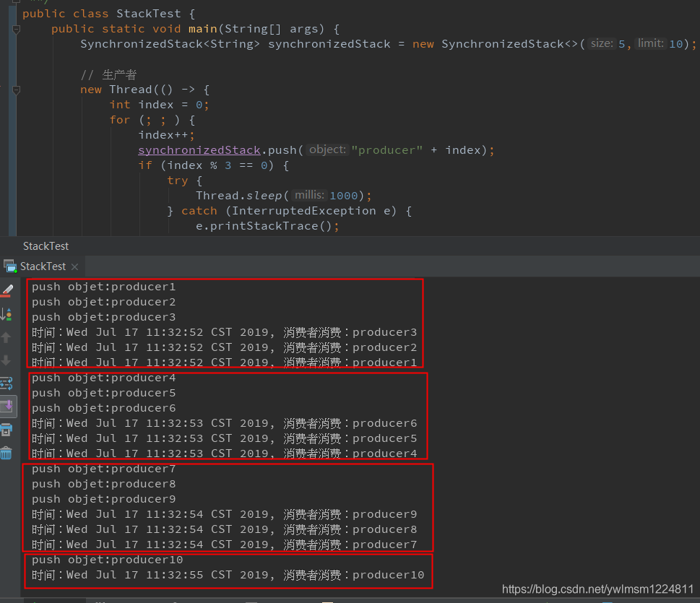Toggle soft-wrap for console output

7,383
